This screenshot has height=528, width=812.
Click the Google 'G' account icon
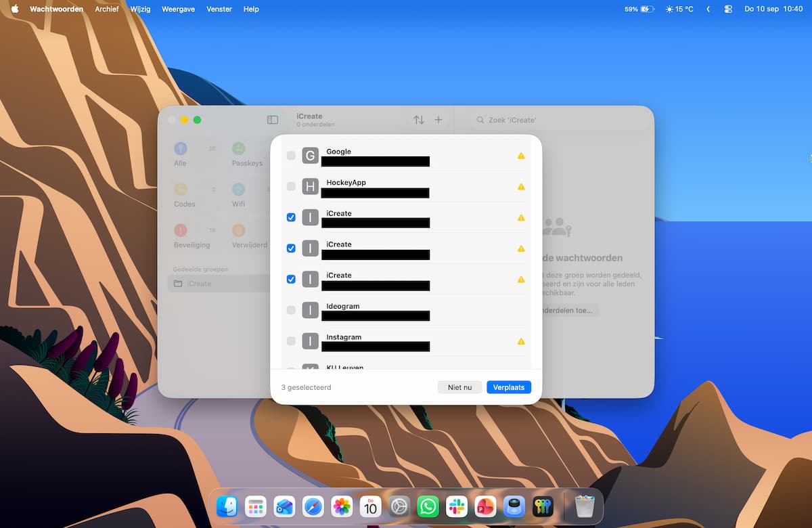tap(310, 156)
